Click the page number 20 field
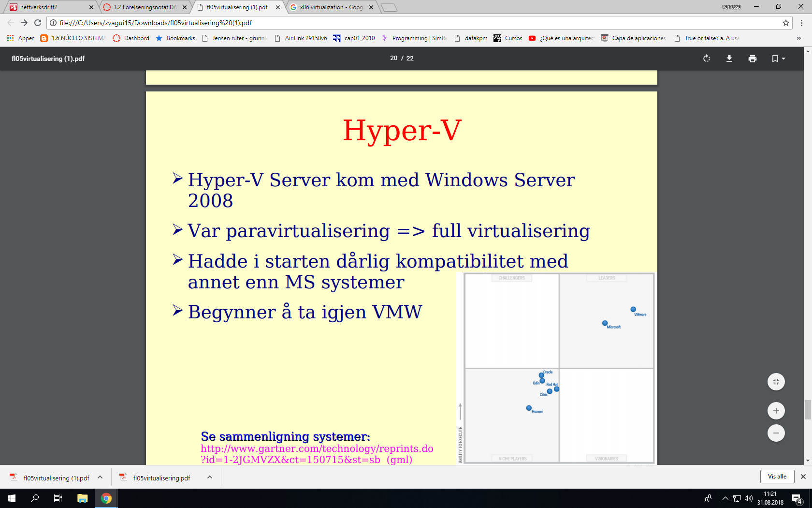Viewport: 812px width, 508px height. [393, 58]
